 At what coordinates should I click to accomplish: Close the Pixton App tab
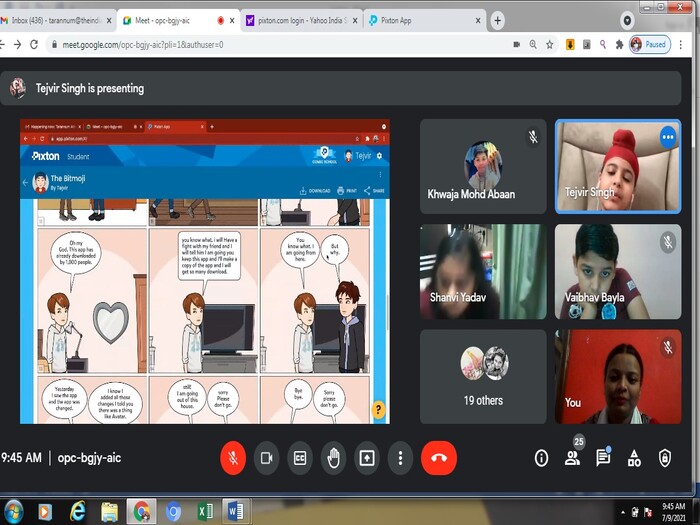(x=478, y=21)
